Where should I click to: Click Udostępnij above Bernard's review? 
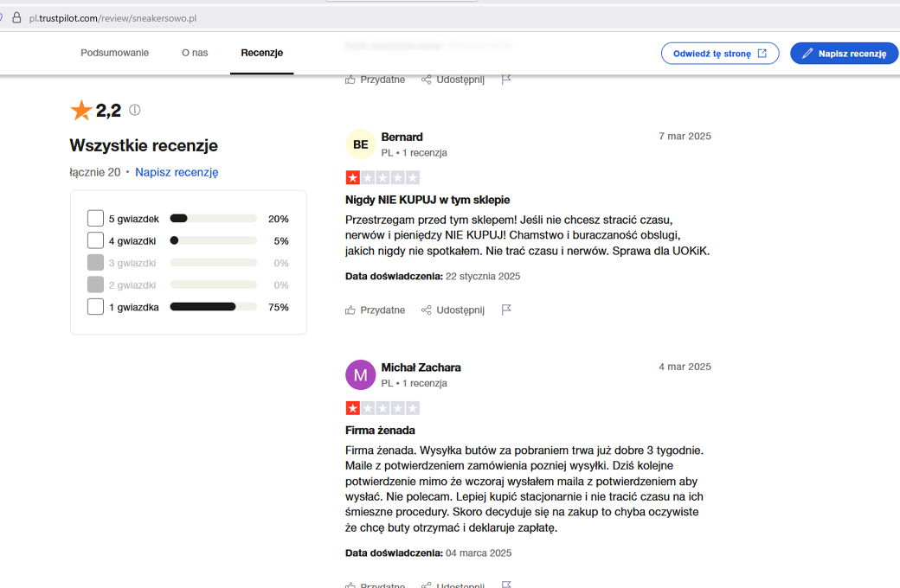tap(453, 80)
